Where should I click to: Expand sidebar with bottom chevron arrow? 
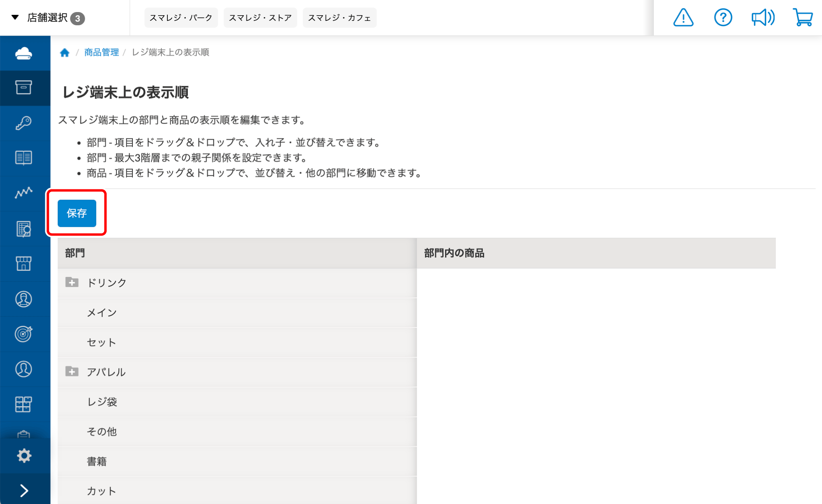(24, 490)
